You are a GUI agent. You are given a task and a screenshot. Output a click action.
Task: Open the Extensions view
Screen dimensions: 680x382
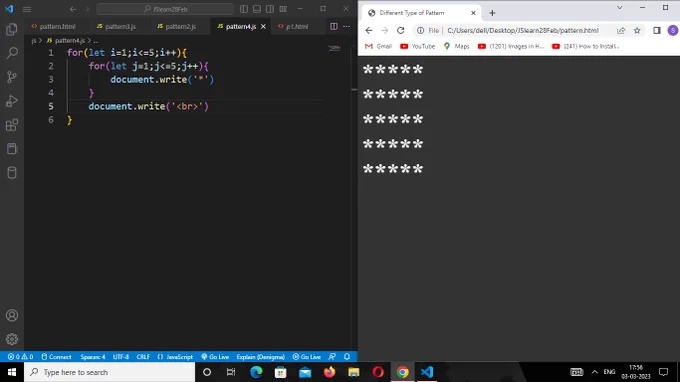(x=12, y=125)
